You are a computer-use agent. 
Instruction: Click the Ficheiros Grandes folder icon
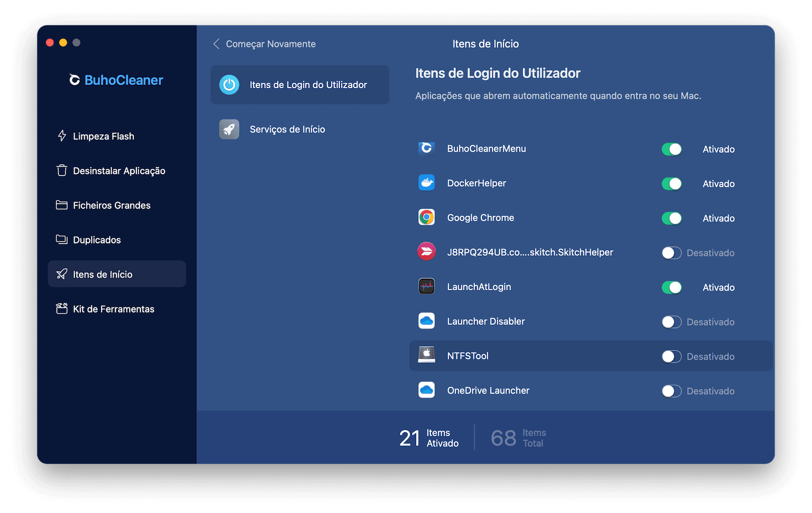pyautogui.click(x=61, y=205)
